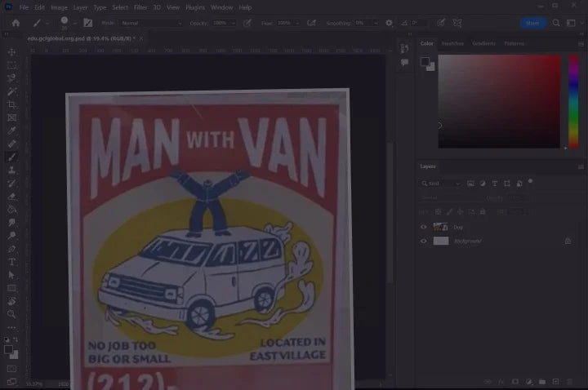
Task: Select the Move tool
Action: point(11,51)
